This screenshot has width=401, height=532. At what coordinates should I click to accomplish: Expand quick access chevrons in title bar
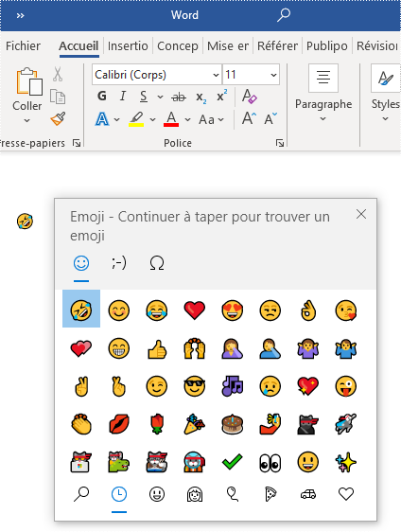[21, 15]
